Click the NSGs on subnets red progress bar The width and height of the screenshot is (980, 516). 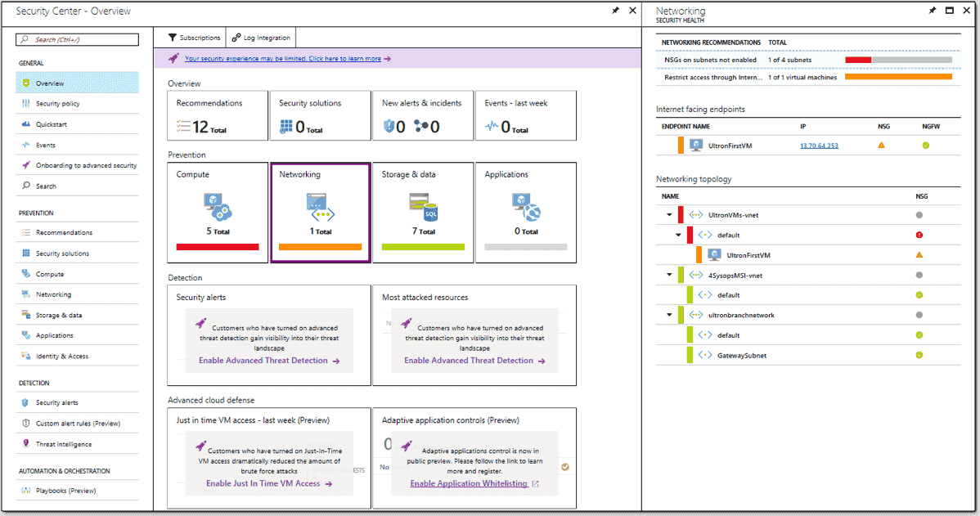858,60
